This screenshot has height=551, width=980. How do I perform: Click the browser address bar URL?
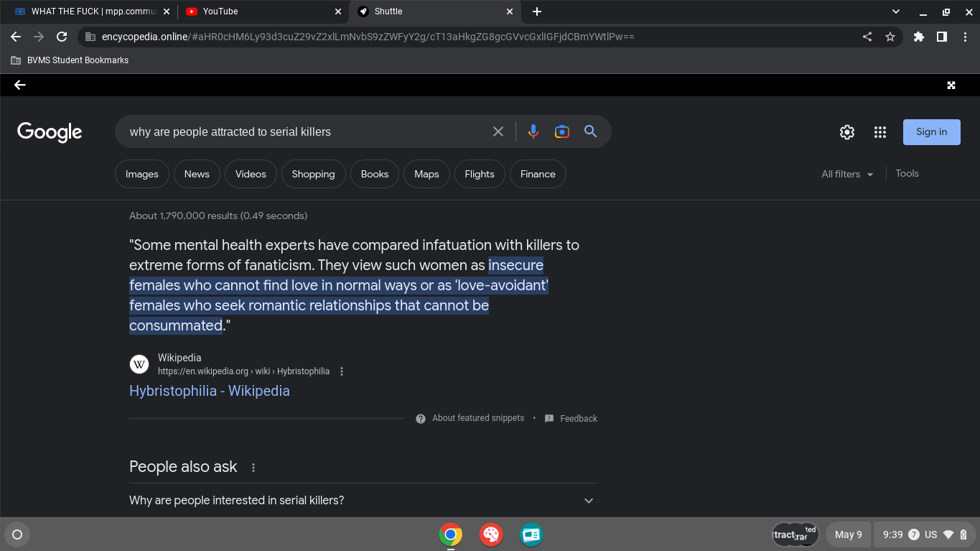pyautogui.click(x=368, y=37)
